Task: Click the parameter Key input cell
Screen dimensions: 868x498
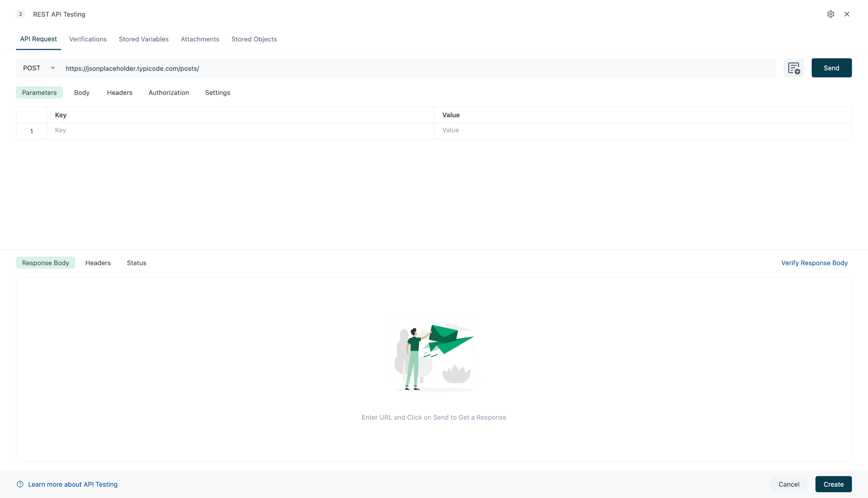Action: 239,130
